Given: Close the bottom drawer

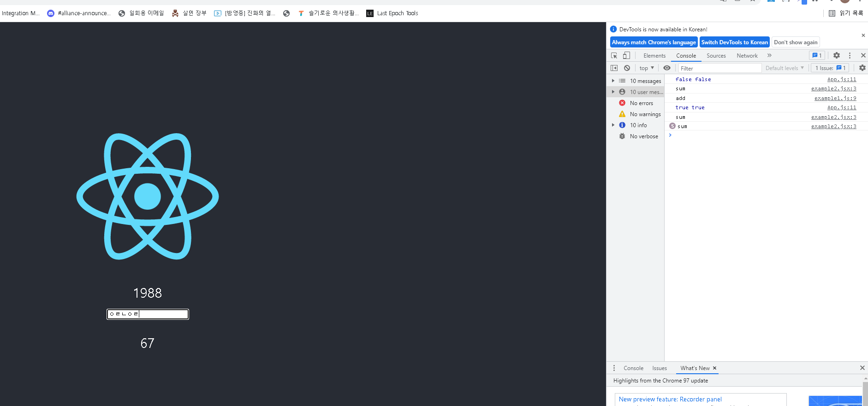Looking at the screenshot, I should pyautogui.click(x=862, y=368).
